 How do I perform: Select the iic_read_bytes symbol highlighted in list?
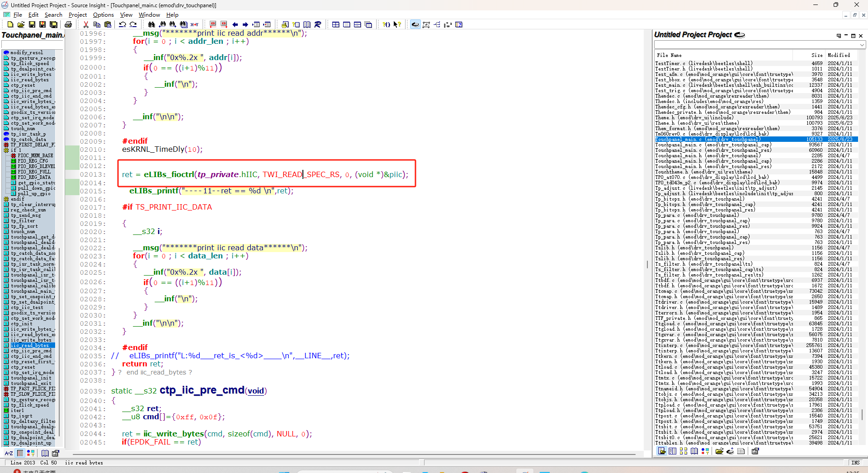click(30, 345)
